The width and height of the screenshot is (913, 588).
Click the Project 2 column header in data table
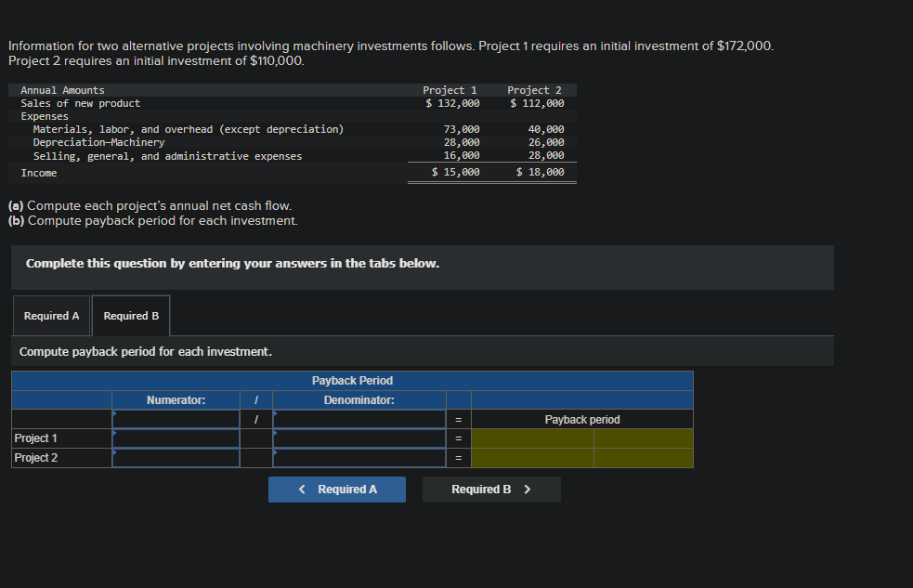(535, 90)
